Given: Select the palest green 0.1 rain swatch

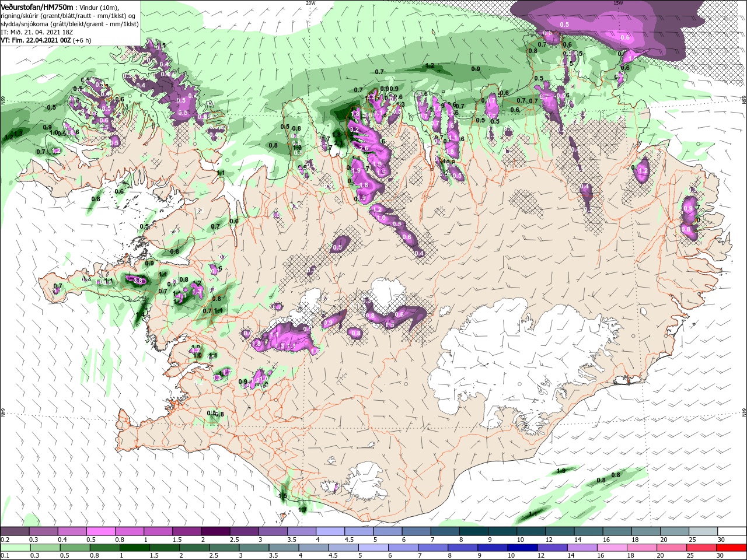Looking at the screenshot, I should [15, 548].
